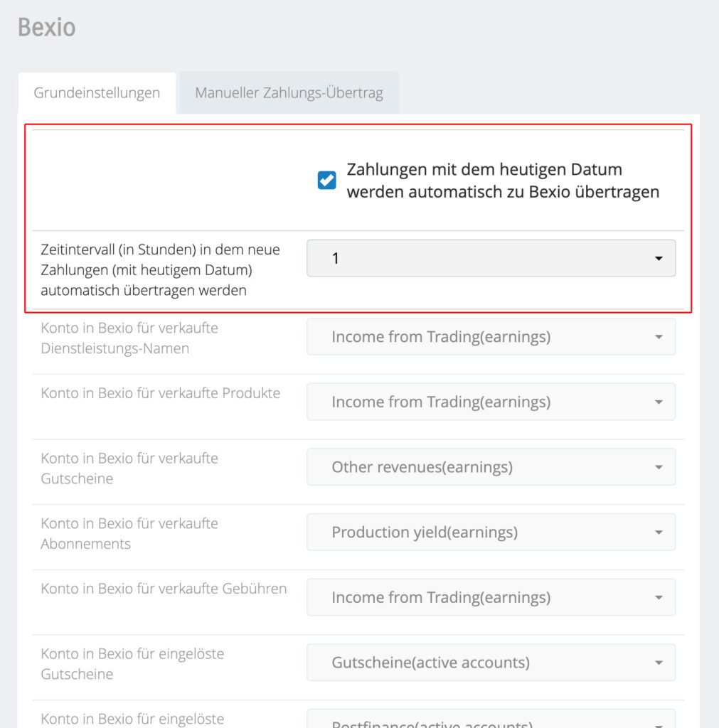
Task: Open the Zeitintervall dropdown showing 1
Action: (491, 259)
